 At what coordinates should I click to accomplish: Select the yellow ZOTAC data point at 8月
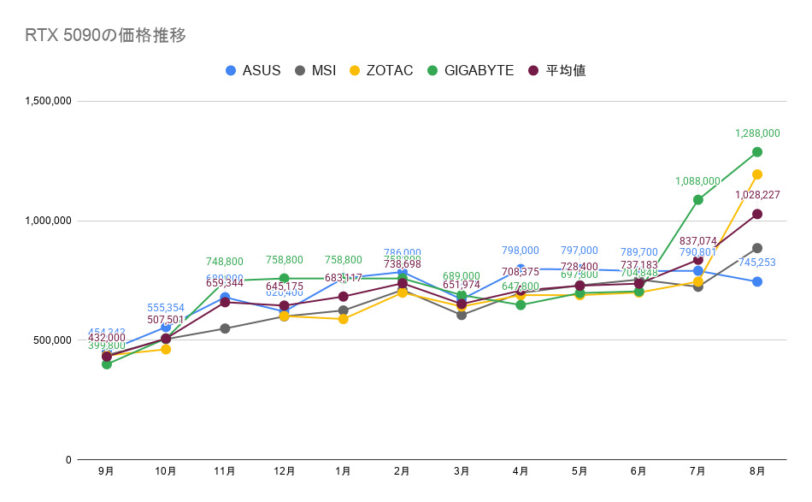click(x=757, y=175)
